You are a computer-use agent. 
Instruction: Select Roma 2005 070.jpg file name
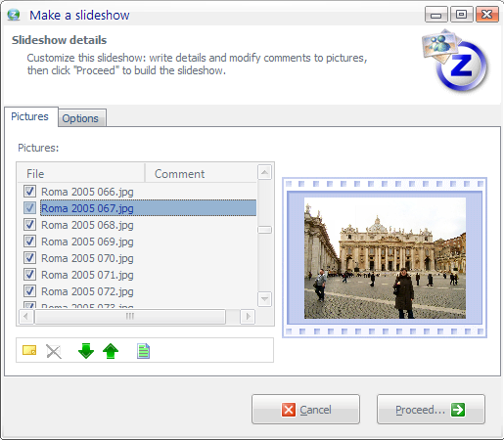tap(87, 258)
